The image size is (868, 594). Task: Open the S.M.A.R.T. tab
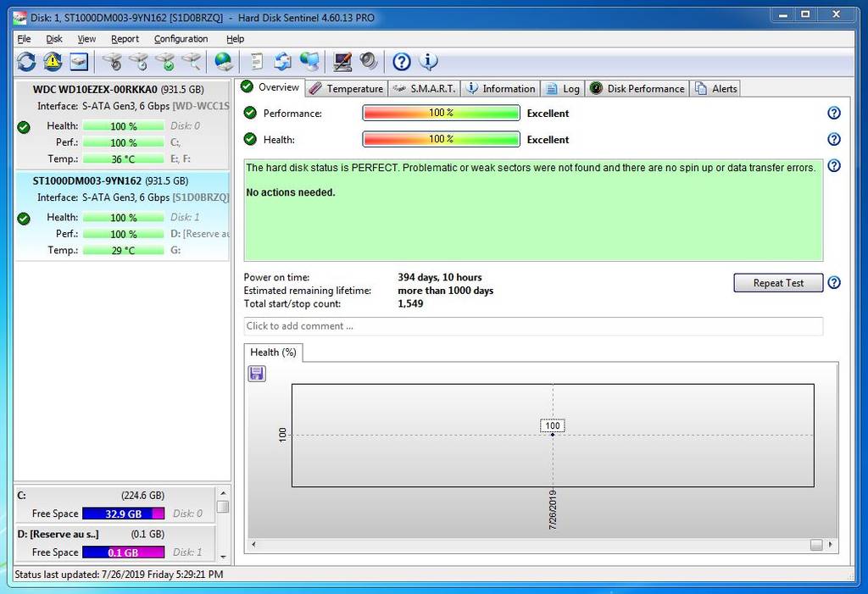(424, 88)
